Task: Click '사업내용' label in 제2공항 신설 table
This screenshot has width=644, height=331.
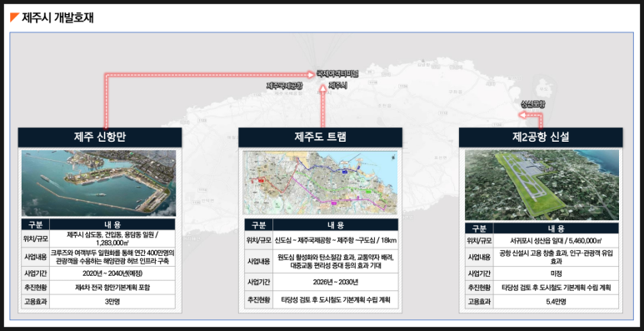Action: (479, 258)
